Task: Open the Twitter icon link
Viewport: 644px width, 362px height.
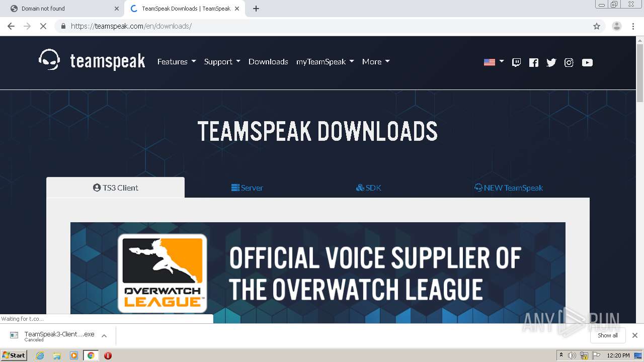Action: pyautogui.click(x=551, y=62)
